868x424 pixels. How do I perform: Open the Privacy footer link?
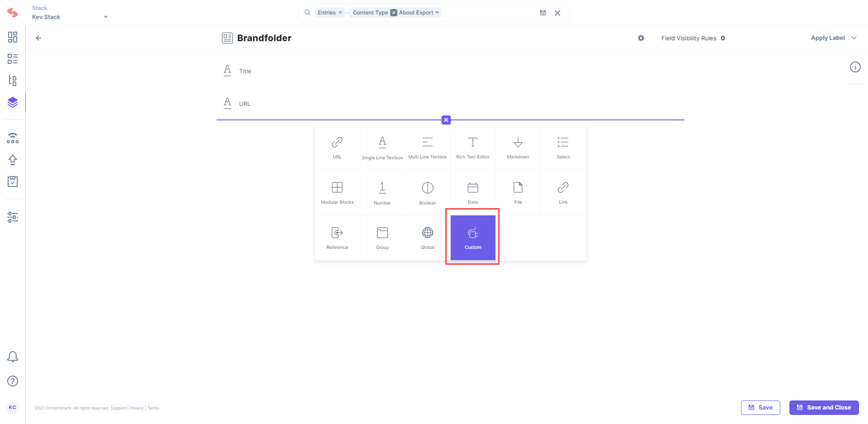coord(137,408)
